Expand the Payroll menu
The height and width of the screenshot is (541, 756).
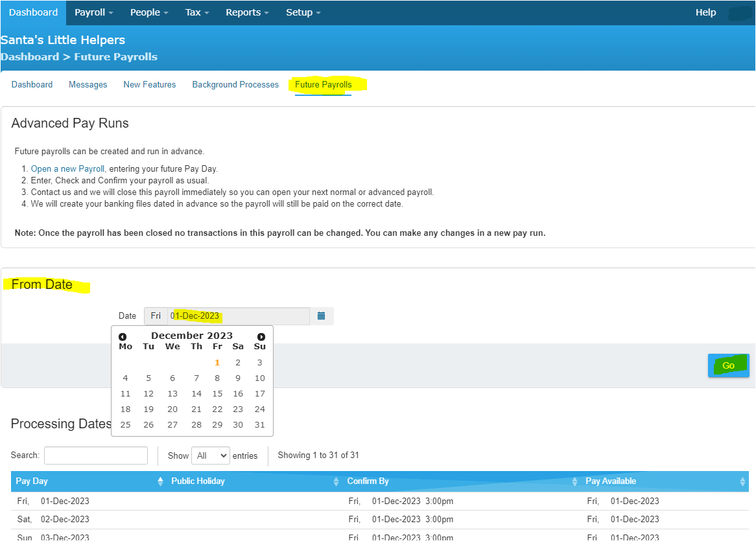pos(94,12)
